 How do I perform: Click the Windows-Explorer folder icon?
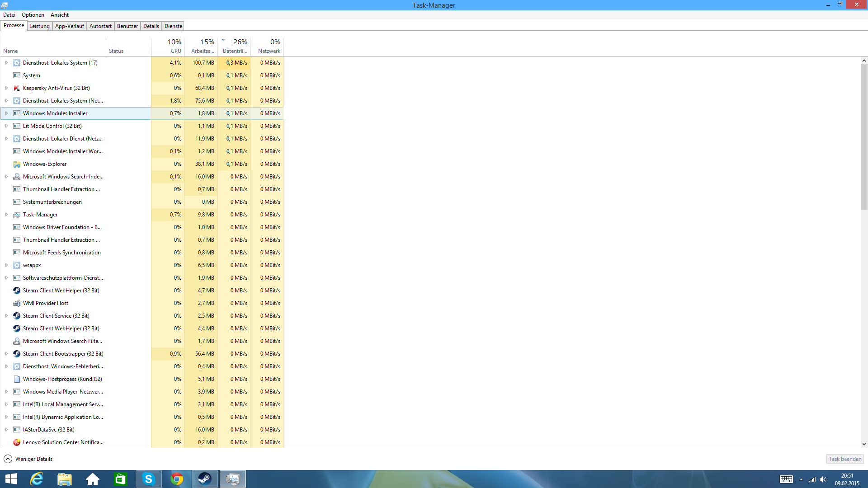[x=17, y=164]
